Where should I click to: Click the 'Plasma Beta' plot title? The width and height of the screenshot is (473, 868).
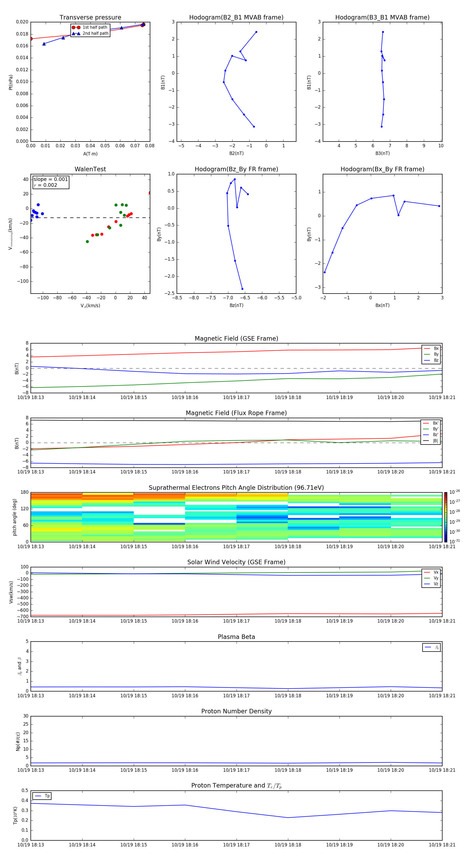(x=236, y=637)
